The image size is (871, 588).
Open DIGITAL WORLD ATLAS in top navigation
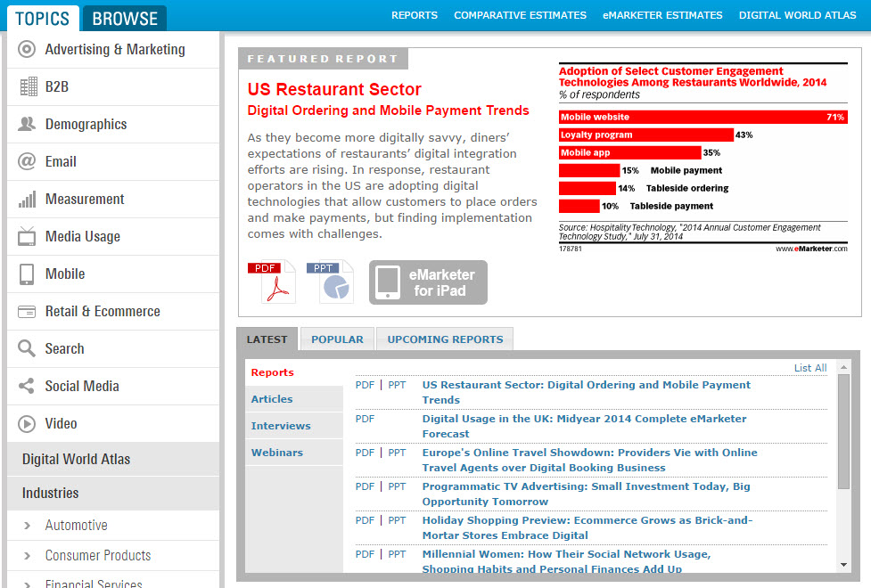click(798, 15)
